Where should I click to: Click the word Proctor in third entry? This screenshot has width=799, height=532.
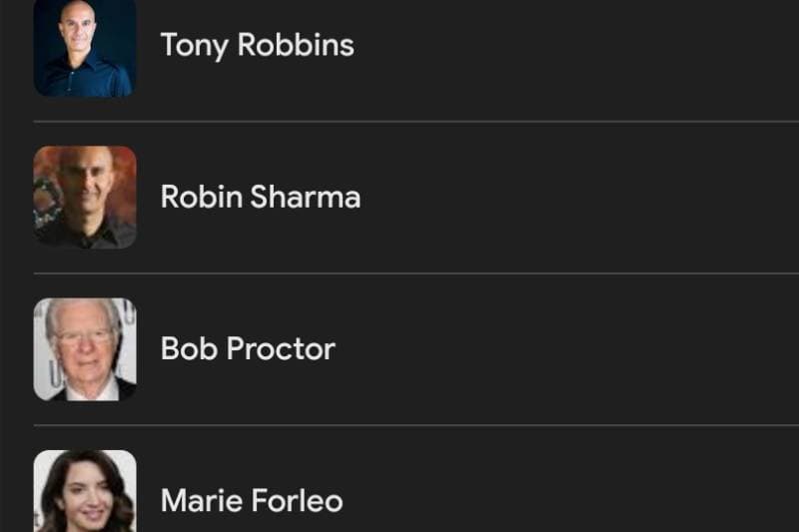[x=281, y=348]
